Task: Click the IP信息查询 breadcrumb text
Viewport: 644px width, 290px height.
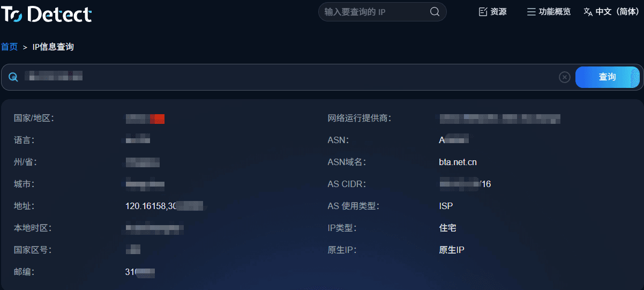Action: [x=53, y=47]
